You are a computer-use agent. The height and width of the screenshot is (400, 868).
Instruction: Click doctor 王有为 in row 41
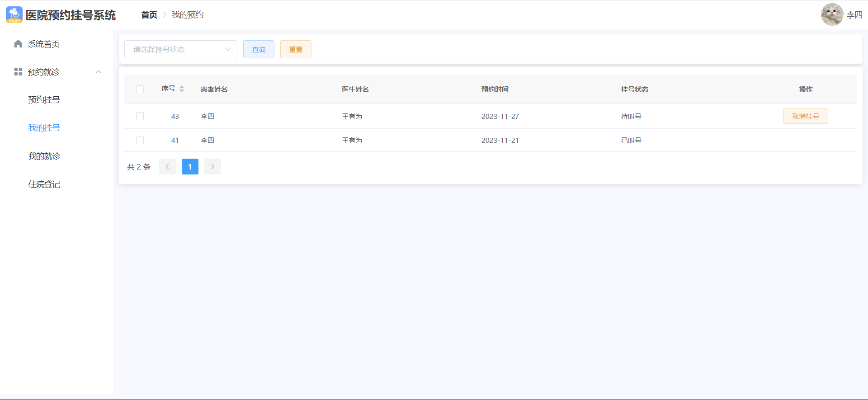tap(352, 141)
